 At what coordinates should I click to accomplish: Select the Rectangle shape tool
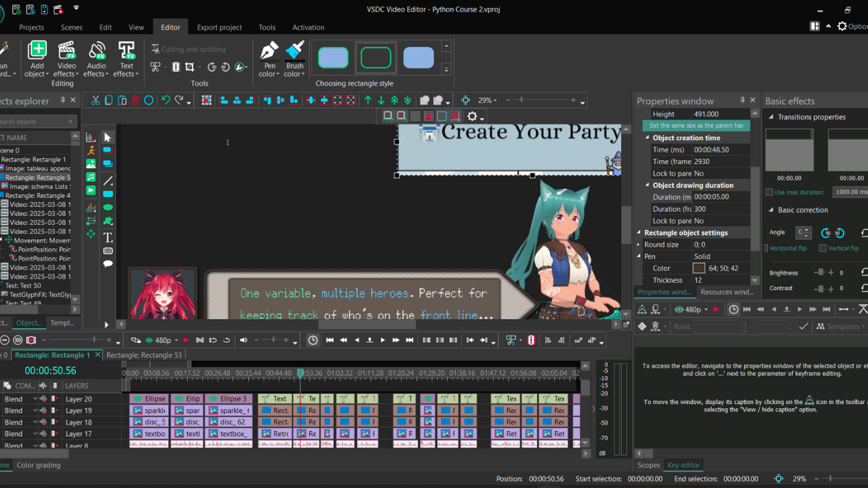coord(108,194)
